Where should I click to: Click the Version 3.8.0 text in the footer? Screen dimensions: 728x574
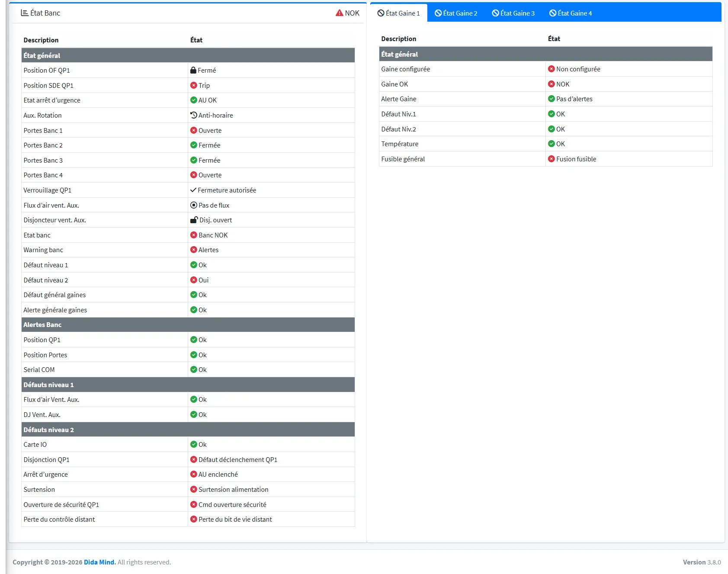coord(702,562)
